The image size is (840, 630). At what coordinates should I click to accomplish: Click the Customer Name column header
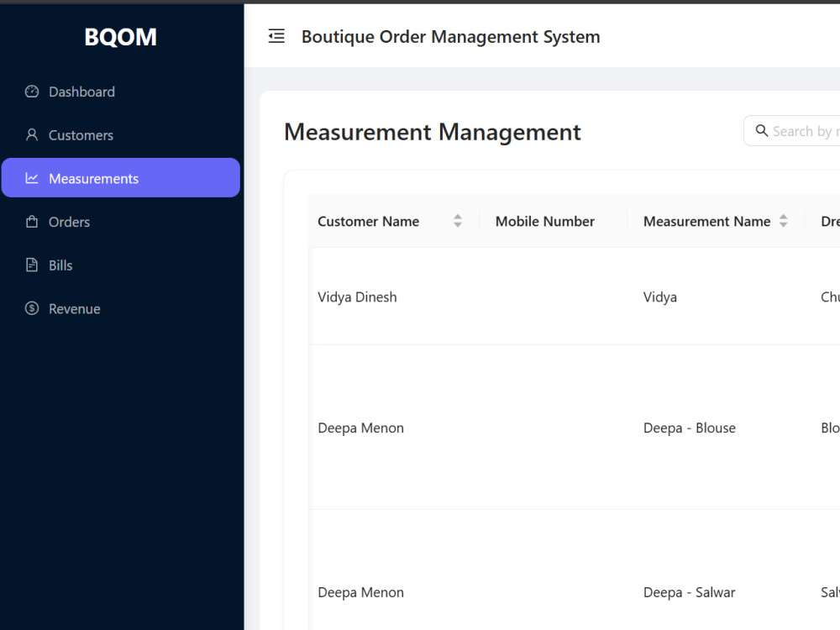[393, 221]
